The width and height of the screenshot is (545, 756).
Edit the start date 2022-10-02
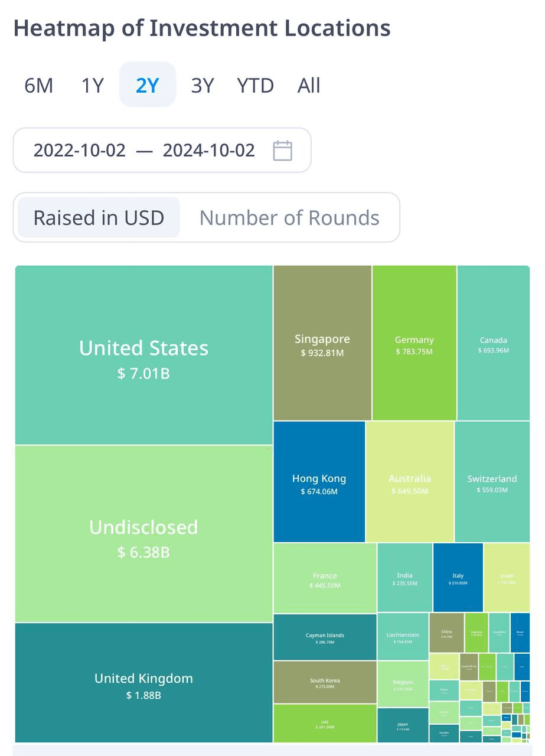point(80,150)
